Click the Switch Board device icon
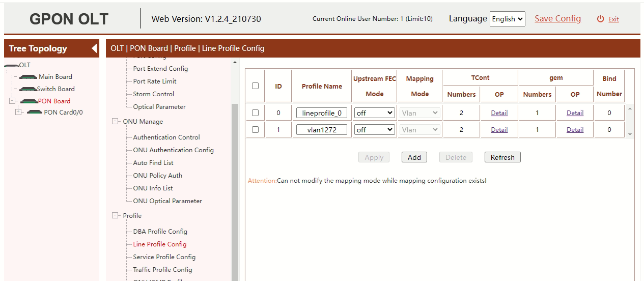The height and width of the screenshot is (281, 644). point(28,89)
